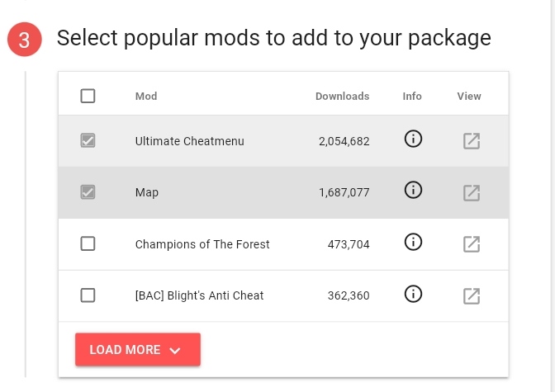Enable Champions of The Forest checkbox
The width and height of the screenshot is (555, 392).
coord(88,244)
